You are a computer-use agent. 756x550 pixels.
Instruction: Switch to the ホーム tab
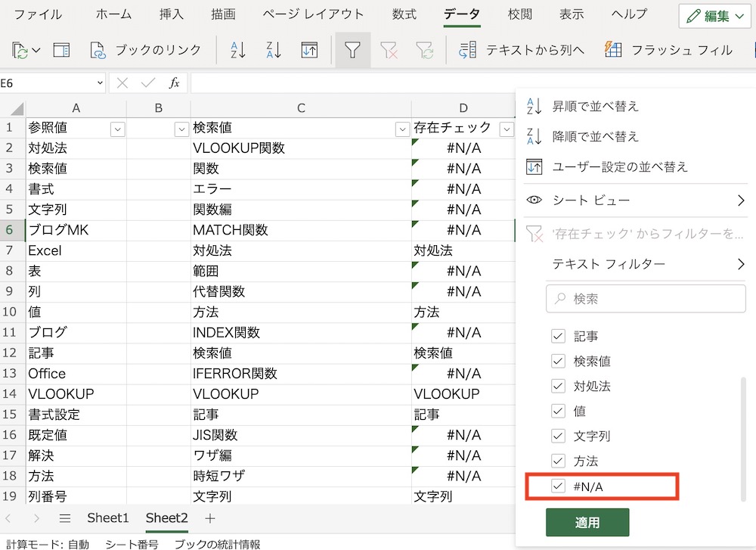[114, 14]
